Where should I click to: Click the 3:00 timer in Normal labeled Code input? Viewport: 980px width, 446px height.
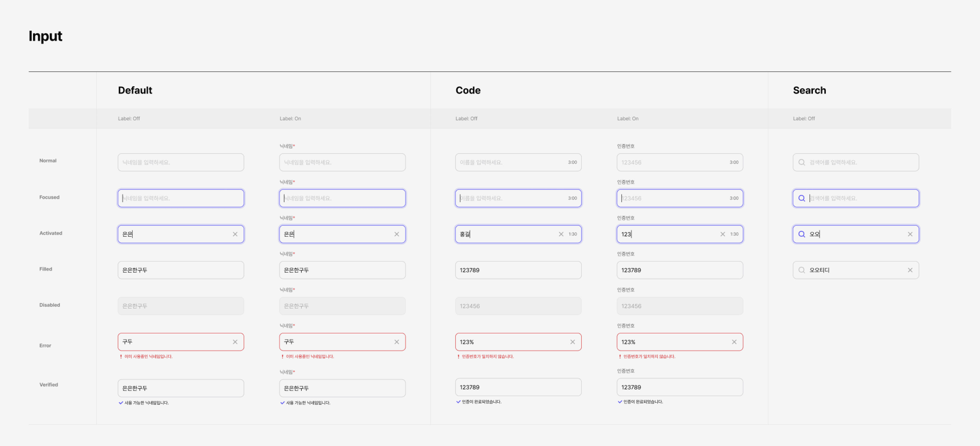(x=734, y=162)
